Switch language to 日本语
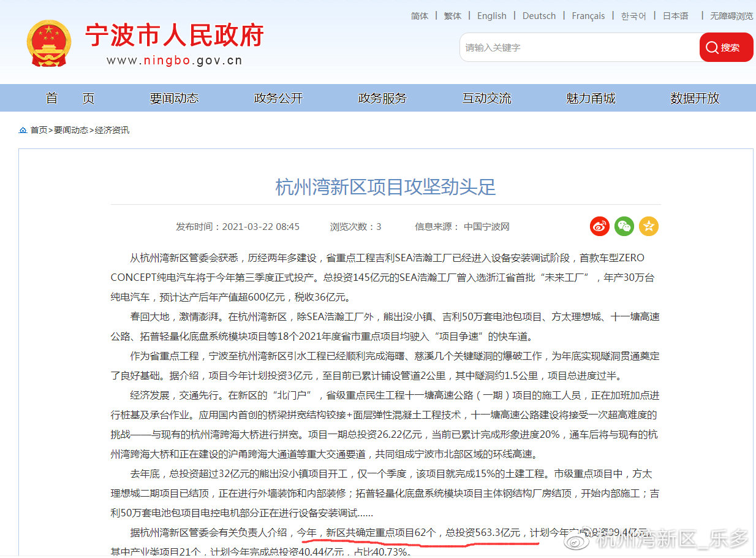This screenshot has width=756, height=558. 675,16
